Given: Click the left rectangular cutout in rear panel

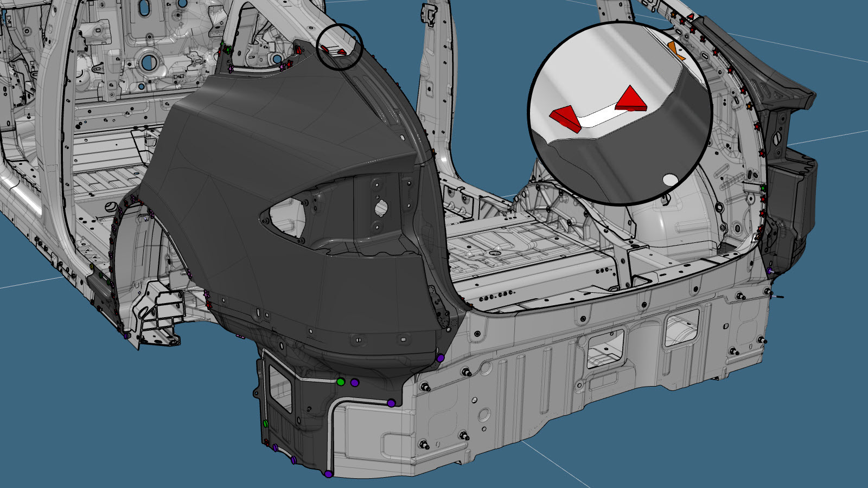Looking at the screenshot, I should coord(605,347).
